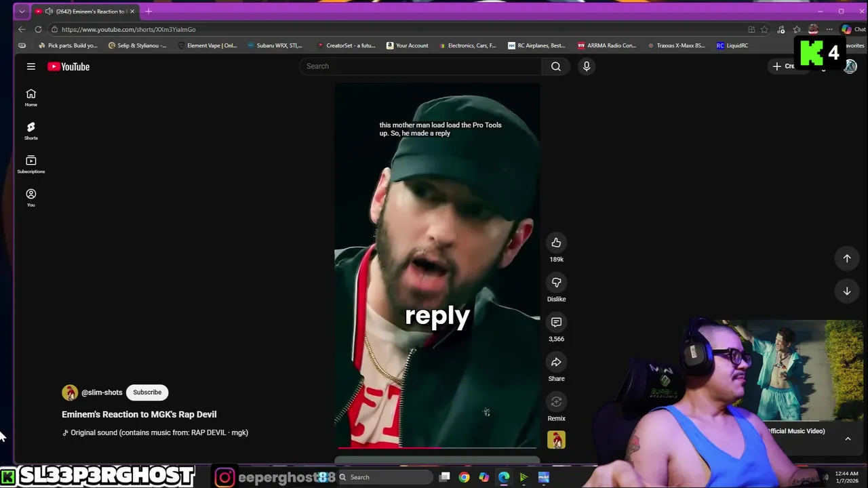Open the CreatorSet bookmark

[346, 45]
